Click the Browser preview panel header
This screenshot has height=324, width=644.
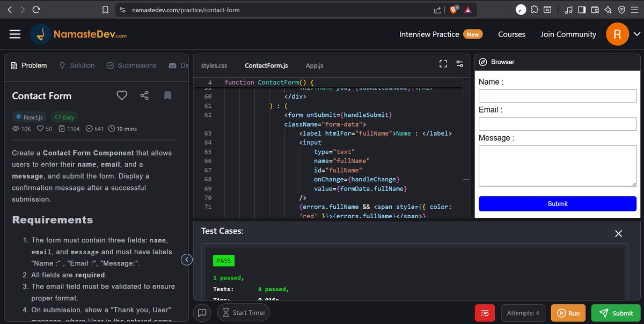(558, 62)
